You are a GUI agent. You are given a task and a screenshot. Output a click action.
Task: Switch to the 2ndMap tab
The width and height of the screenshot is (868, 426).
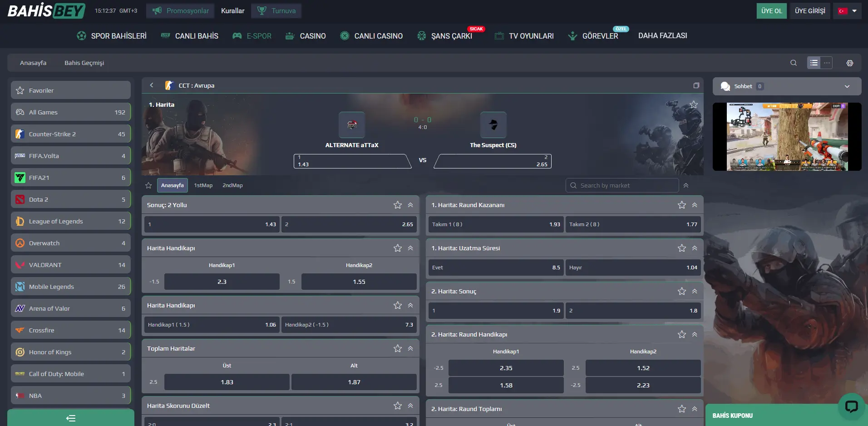[232, 185]
